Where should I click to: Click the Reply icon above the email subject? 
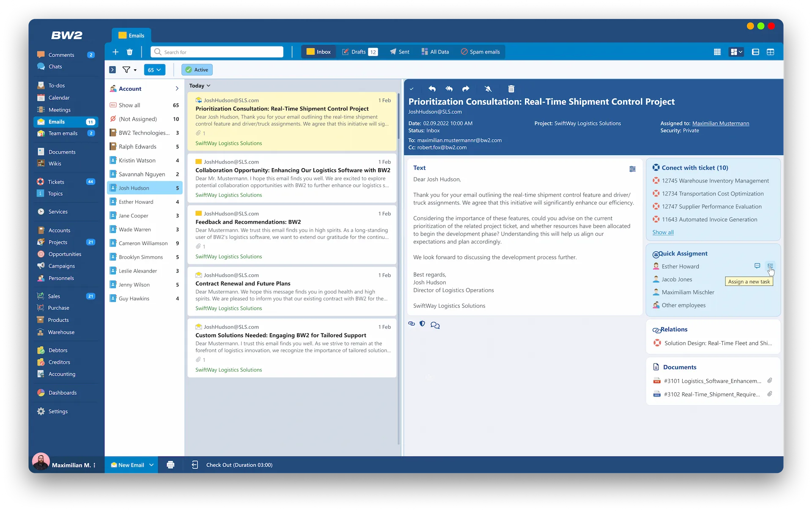click(432, 89)
